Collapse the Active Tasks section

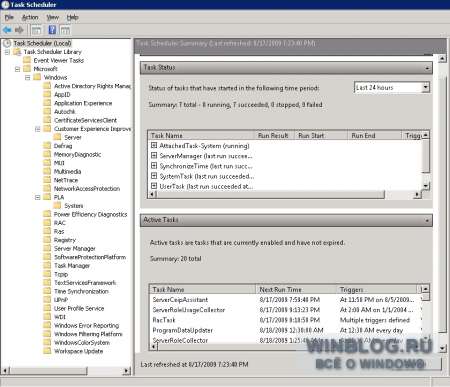tap(427, 220)
